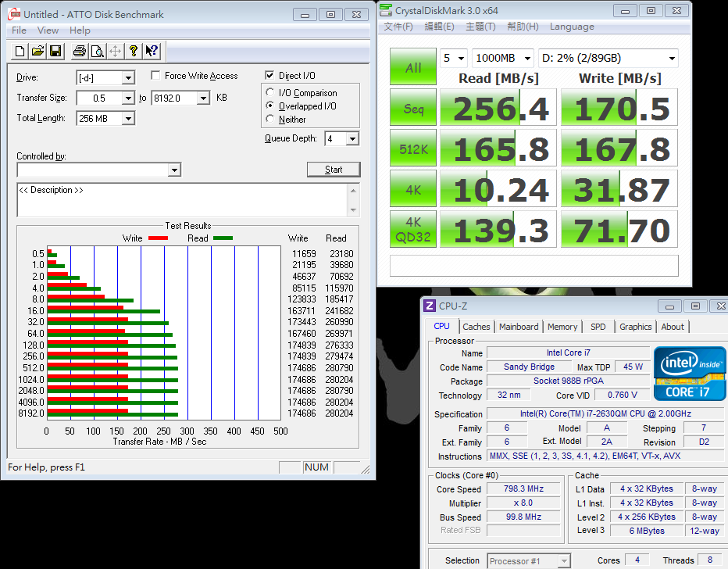The image size is (728, 569).
Task: Click All button in CrystalDiskMark
Action: 413,66
